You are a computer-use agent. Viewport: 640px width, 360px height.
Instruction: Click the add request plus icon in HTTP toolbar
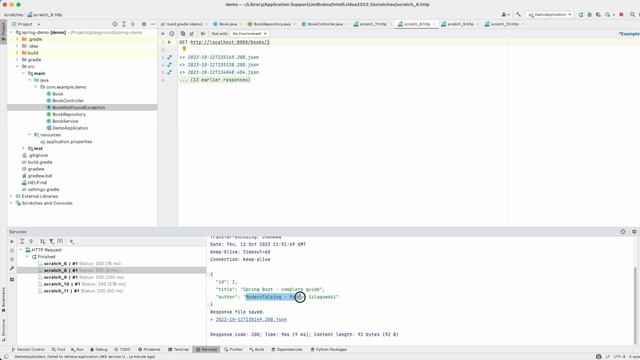pyautogui.click(x=163, y=33)
